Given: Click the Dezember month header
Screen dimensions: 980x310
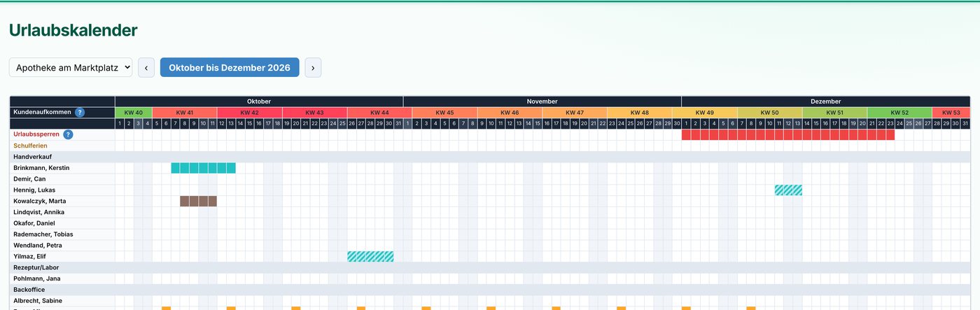Looking at the screenshot, I should pos(826,101).
